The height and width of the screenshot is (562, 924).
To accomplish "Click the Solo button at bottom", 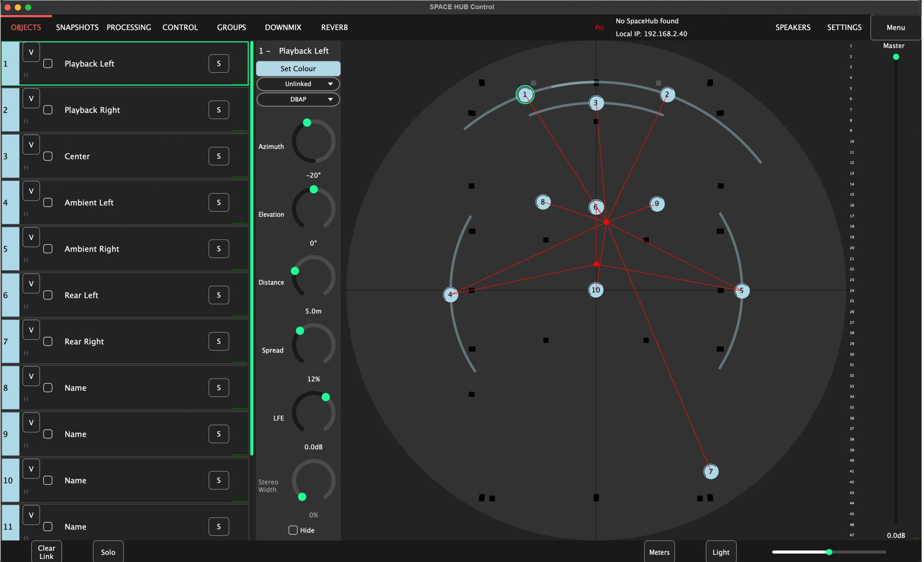I will click(x=108, y=552).
